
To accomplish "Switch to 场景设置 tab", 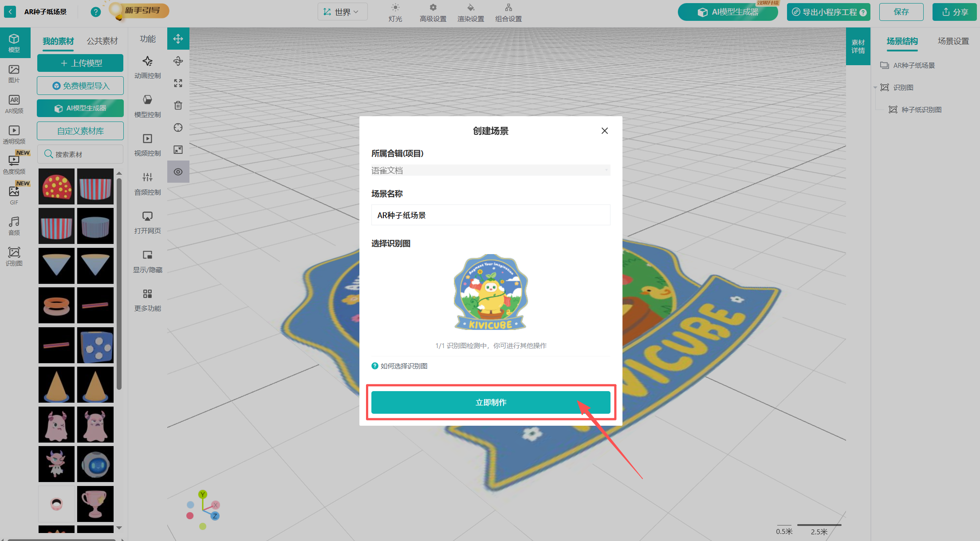I will (953, 41).
